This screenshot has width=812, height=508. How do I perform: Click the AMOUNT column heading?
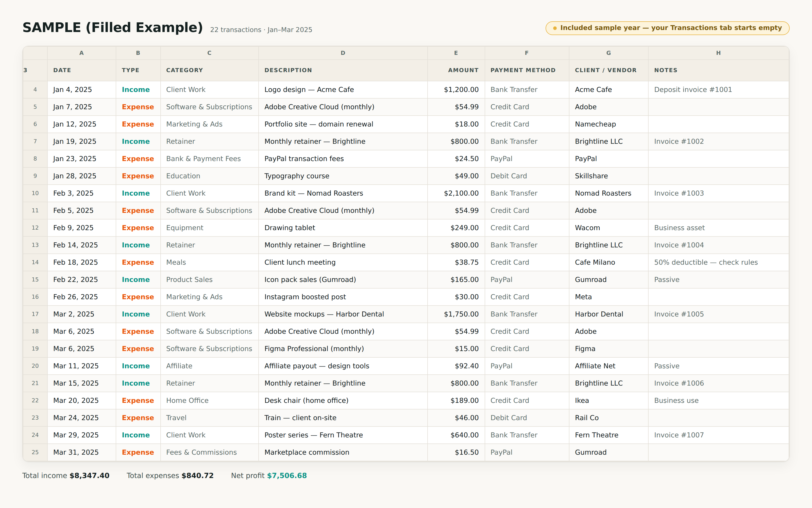(456, 70)
